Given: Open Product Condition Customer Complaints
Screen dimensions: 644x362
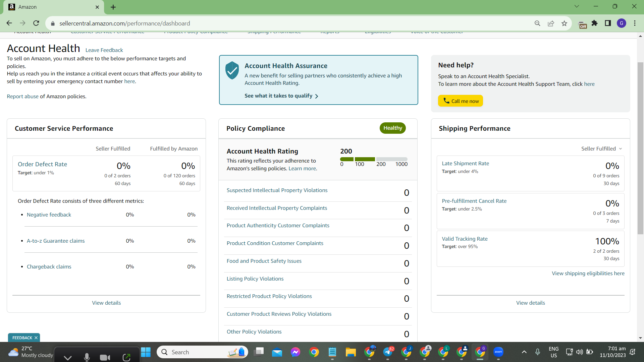Looking at the screenshot, I should 275,243.
